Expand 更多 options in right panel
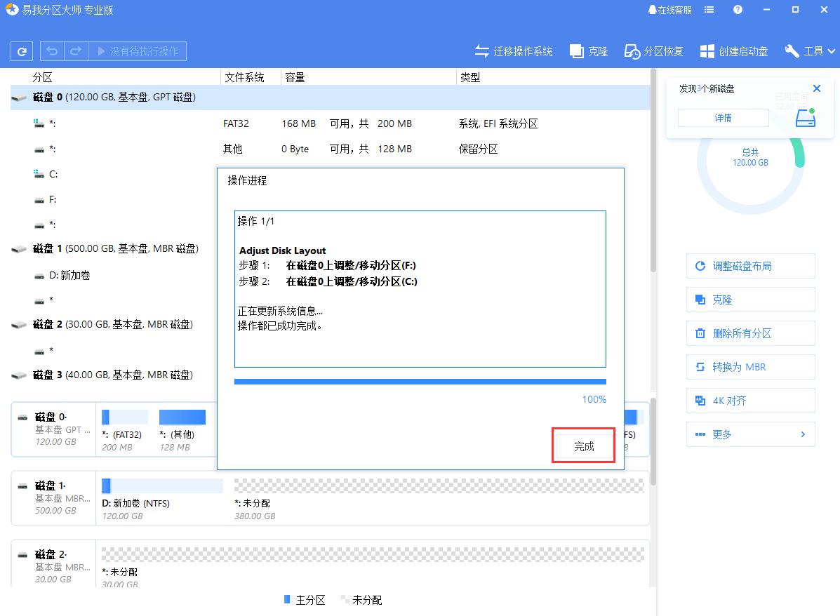The width and height of the screenshot is (840, 616). coord(750,434)
